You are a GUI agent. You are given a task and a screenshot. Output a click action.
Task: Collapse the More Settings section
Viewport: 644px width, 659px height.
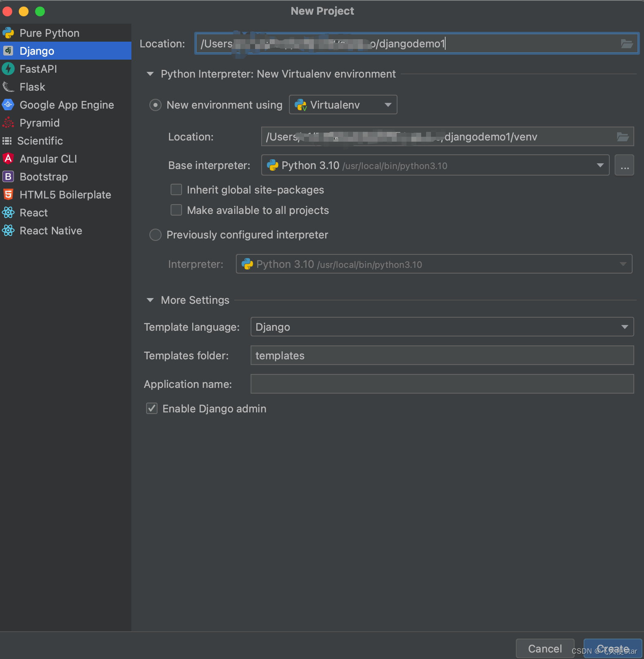(150, 300)
